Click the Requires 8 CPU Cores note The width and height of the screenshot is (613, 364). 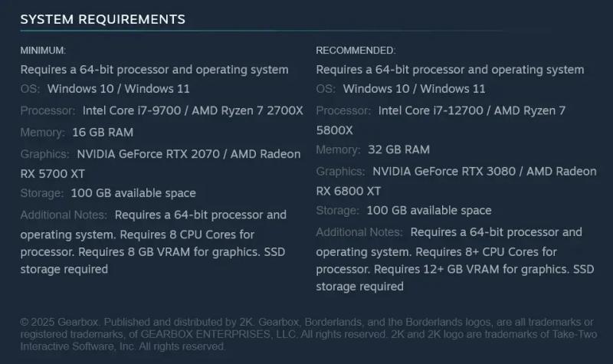(x=187, y=234)
